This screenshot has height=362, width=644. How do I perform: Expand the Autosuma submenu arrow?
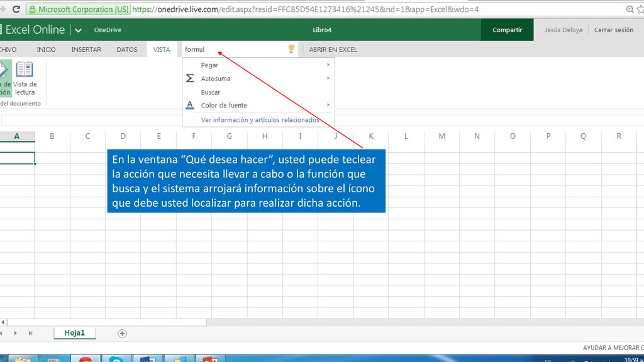[328, 79]
